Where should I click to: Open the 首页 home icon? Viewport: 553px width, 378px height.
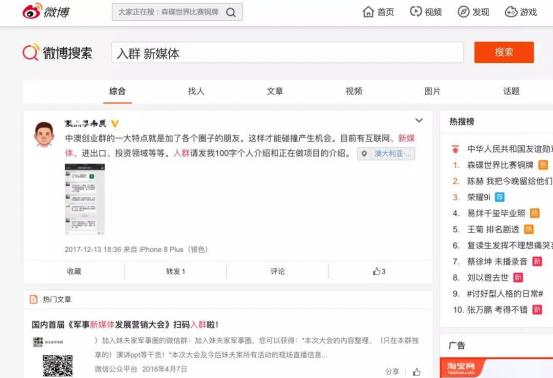point(368,12)
